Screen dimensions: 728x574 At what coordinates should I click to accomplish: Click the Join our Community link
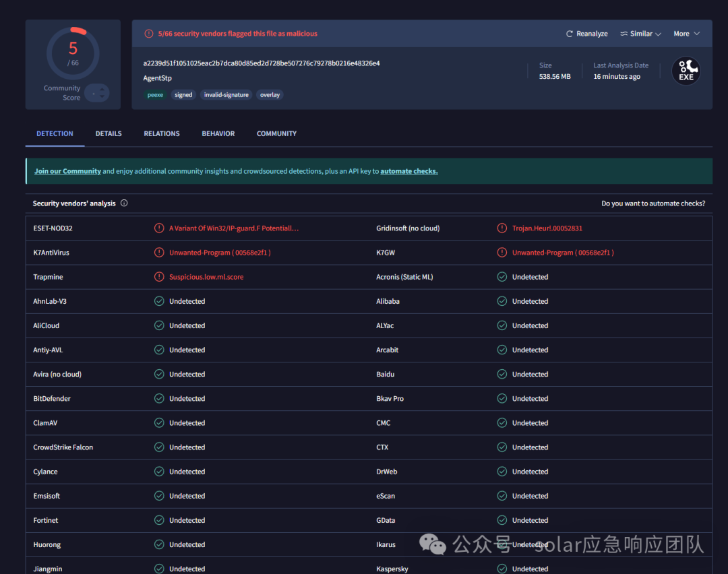68,171
